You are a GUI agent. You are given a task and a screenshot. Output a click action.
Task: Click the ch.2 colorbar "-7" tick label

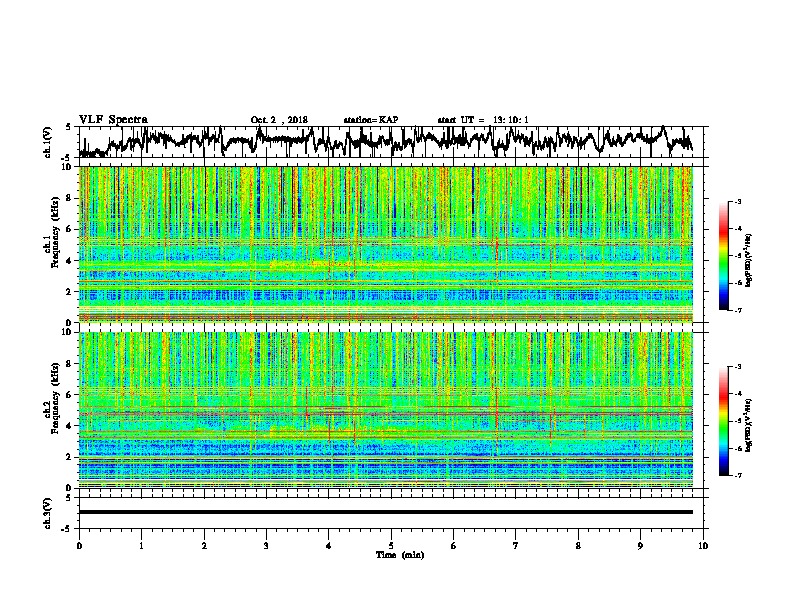click(x=737, y=475)
